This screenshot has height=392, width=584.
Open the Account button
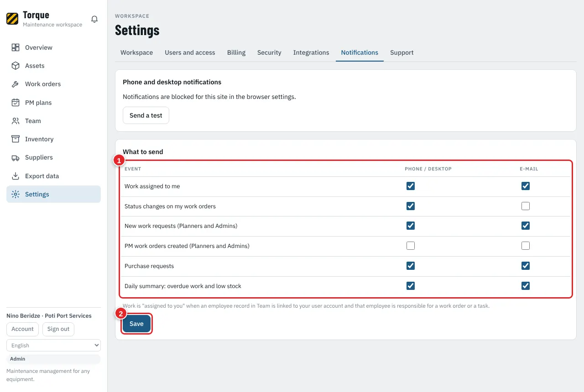click(22, 329)
